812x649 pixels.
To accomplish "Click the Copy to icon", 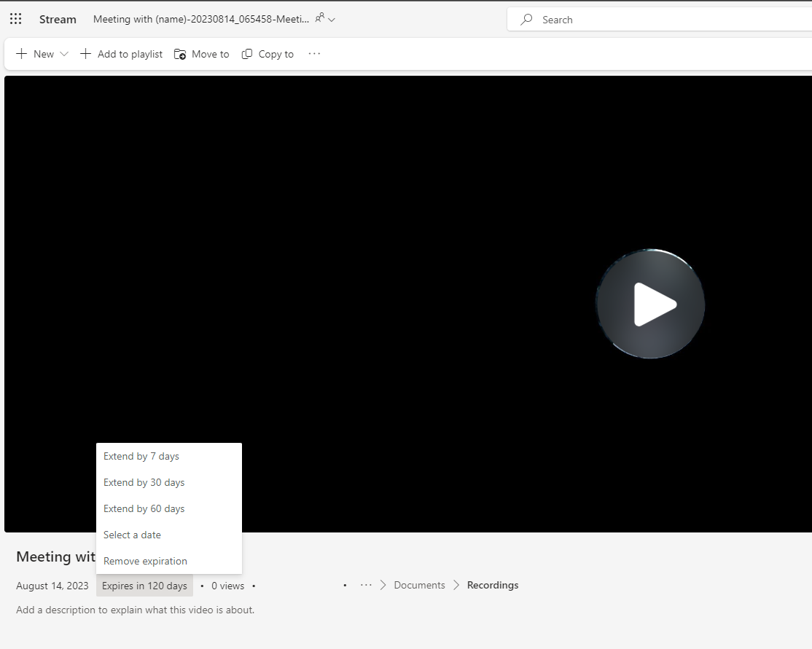I will coord(247,54).
